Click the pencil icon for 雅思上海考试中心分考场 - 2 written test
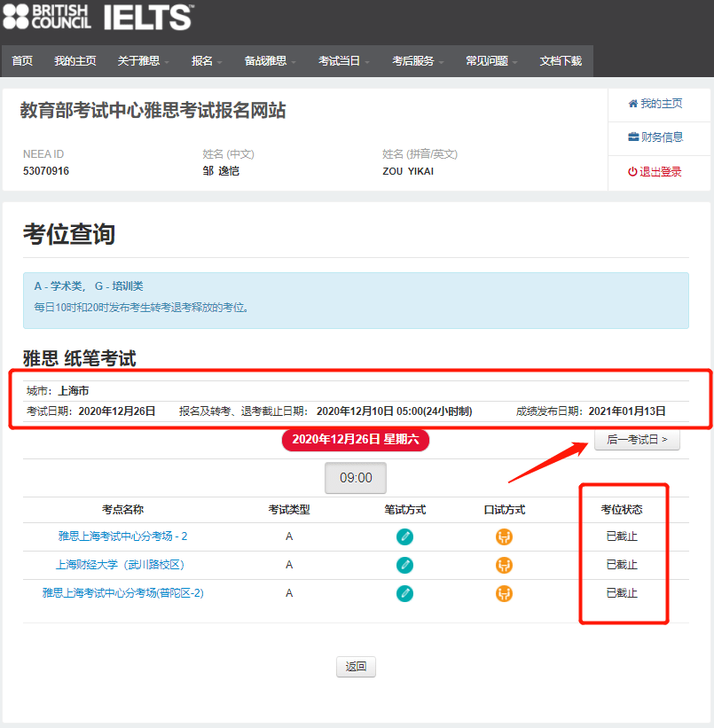Viewport: 714px width, 728px height. tap(405, 535)
